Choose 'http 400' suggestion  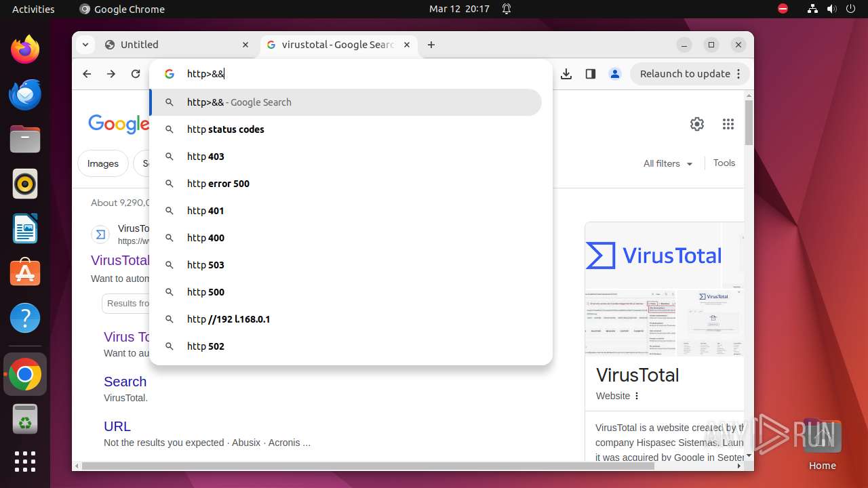coord(345,238)
